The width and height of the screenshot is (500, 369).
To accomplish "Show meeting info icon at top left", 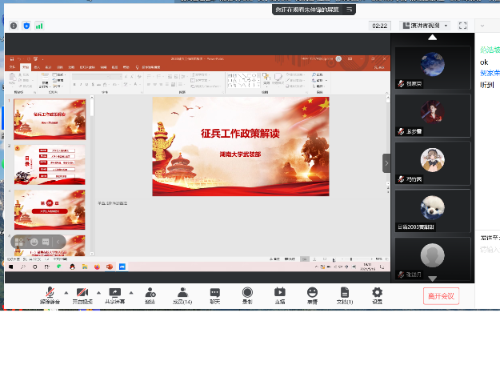I will 13,26.
